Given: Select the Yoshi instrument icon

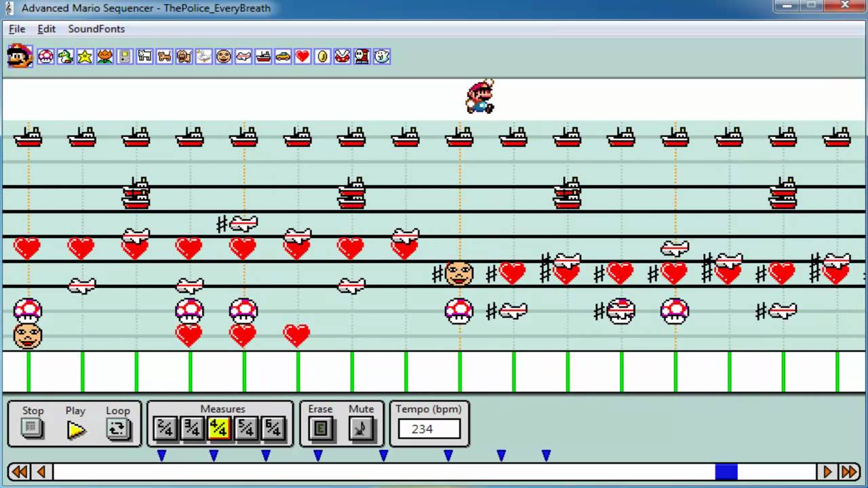Looking at the screenshot, I should (65, 56).
